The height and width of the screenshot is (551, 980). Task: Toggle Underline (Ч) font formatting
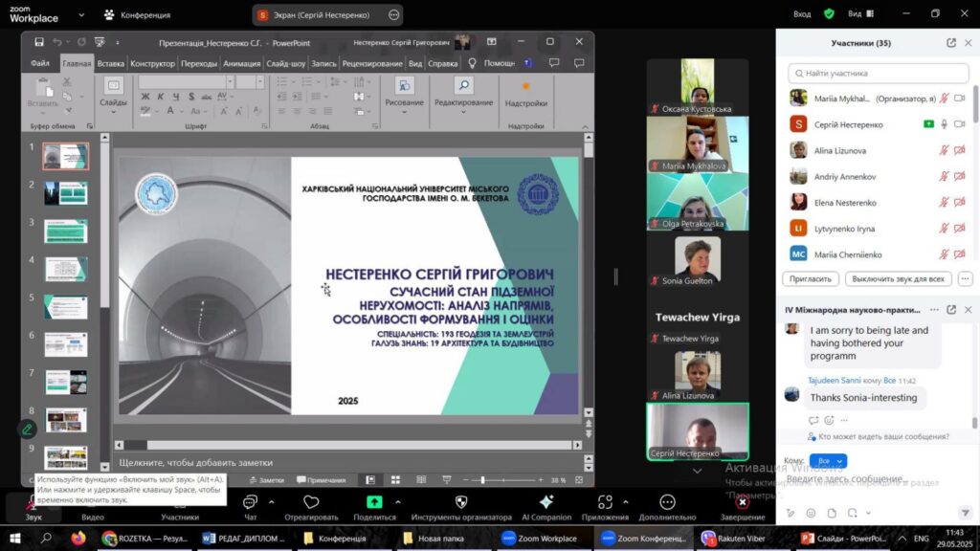click(176, 97)
